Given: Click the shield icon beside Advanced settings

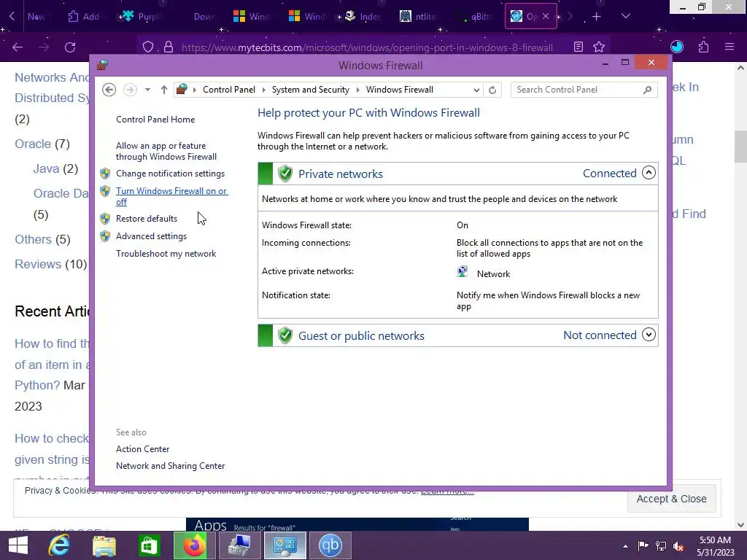Looking at the screenshot, I should [105, 236].
